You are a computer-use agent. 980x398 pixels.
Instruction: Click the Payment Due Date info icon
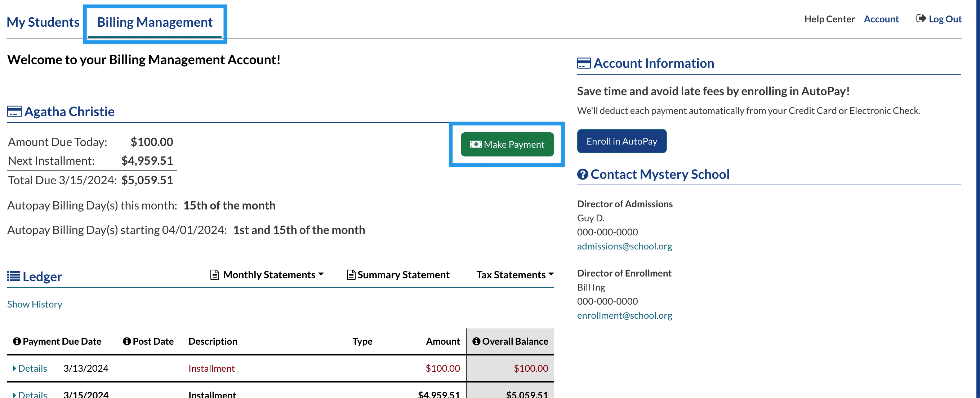tap(17, 341)
